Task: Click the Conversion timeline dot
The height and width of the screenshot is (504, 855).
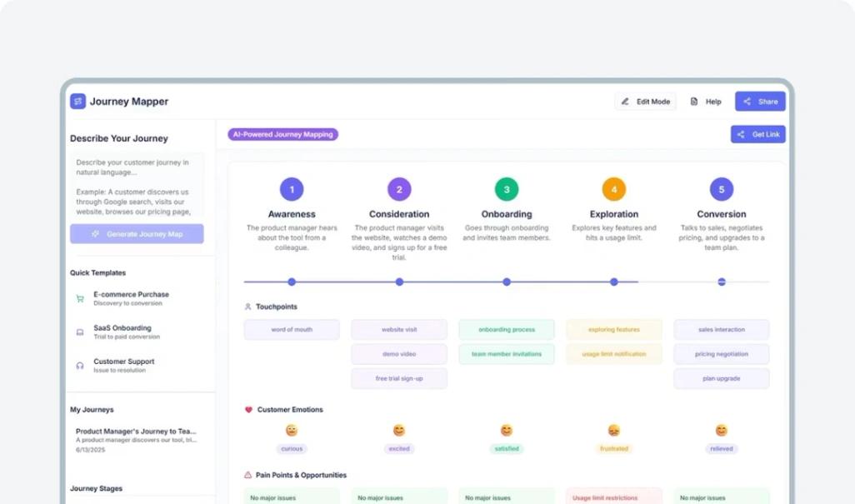Action: point(722,282)
